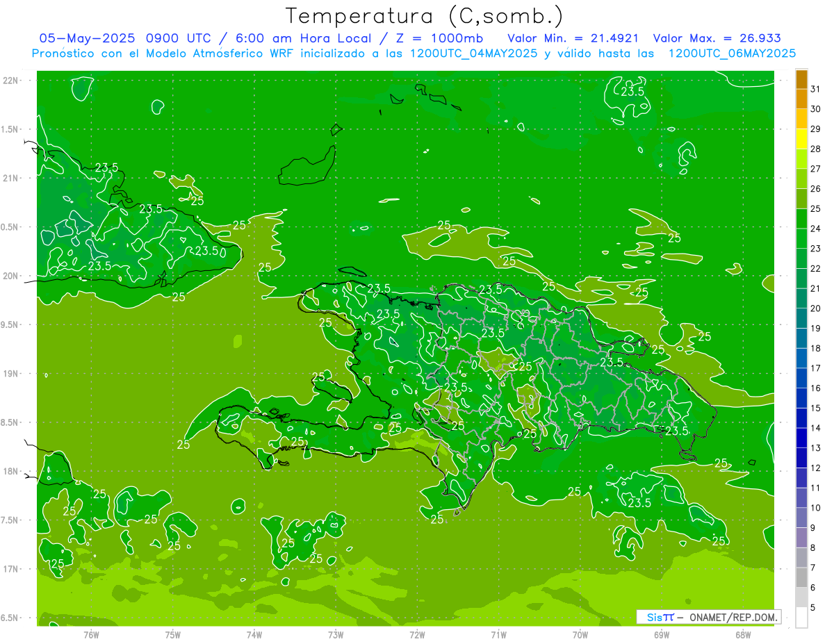Click the '73W' longitude label
The height and width of the screenshot is (644, 834).
point(336,634)
